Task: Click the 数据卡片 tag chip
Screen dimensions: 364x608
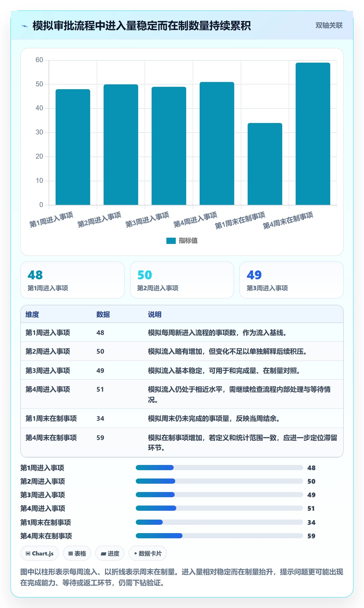Action: (148, 553)
